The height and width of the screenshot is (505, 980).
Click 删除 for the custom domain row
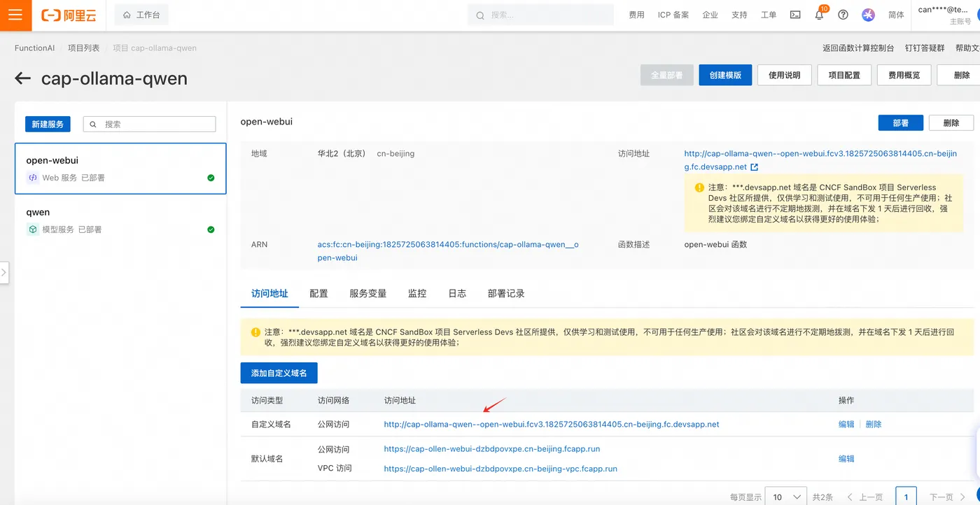pyautogui.click(x=874, y=425)
